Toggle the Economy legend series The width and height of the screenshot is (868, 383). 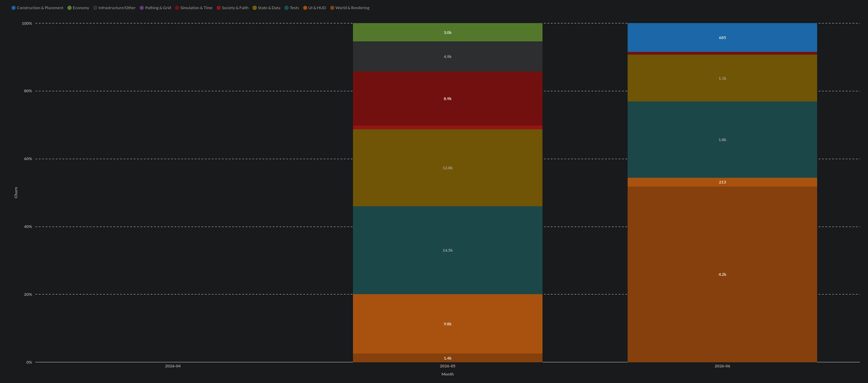[x=78, y=8]
